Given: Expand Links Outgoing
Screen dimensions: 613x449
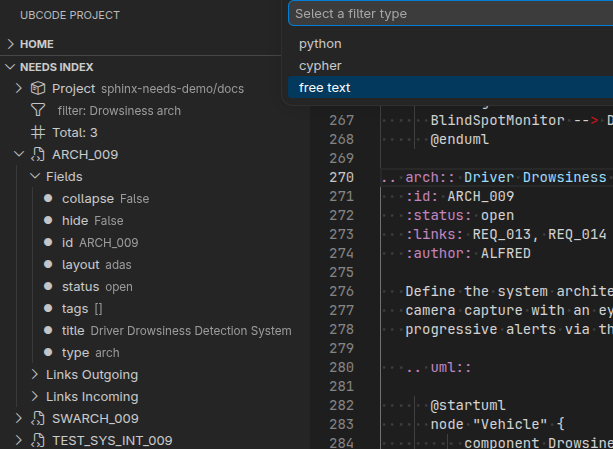Looking at the screenshot, I should click(x=35, y=374).
